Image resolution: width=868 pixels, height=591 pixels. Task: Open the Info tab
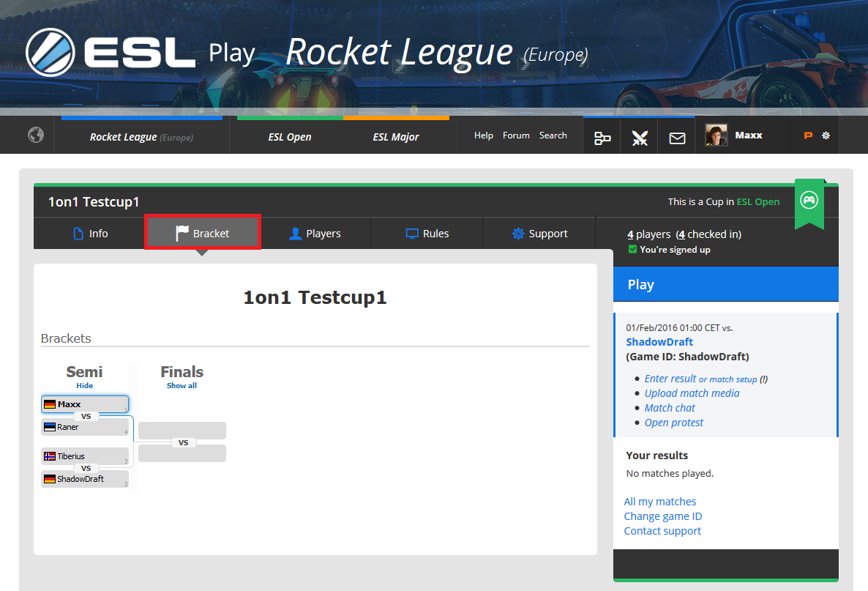click(90, 234)
